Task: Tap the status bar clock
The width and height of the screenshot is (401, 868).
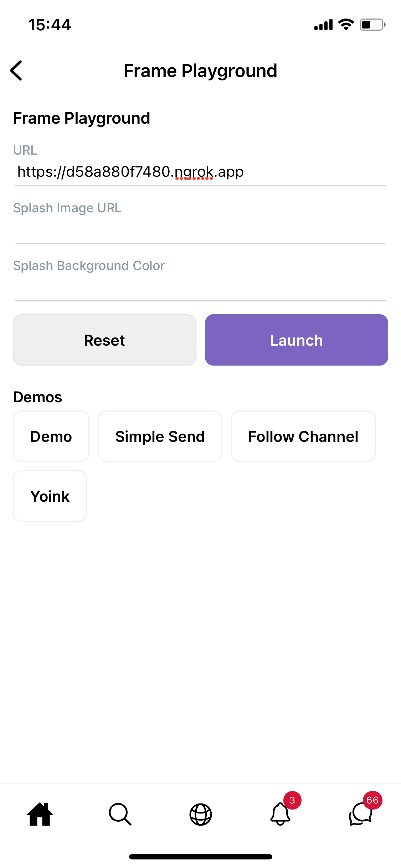Action: 50,25
